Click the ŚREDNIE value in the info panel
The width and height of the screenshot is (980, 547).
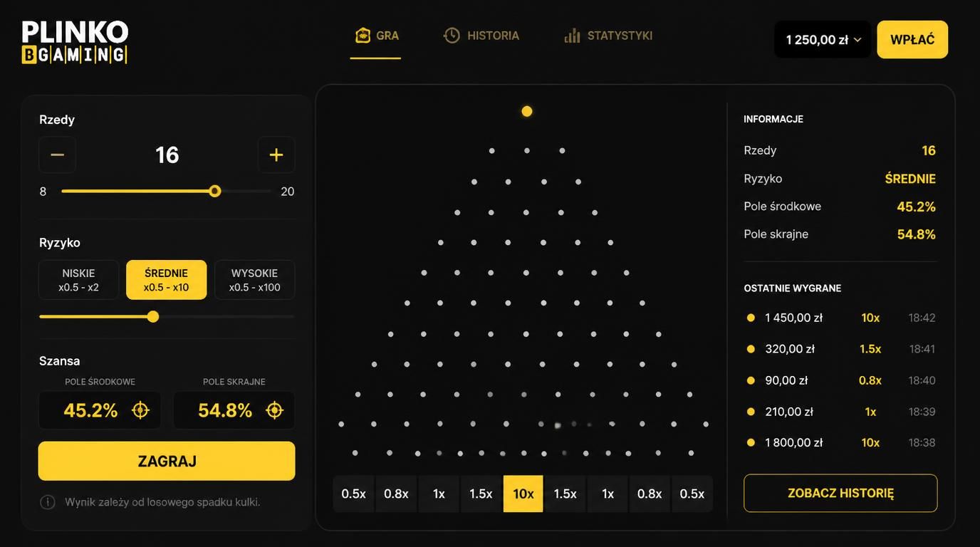click(910, 178)
